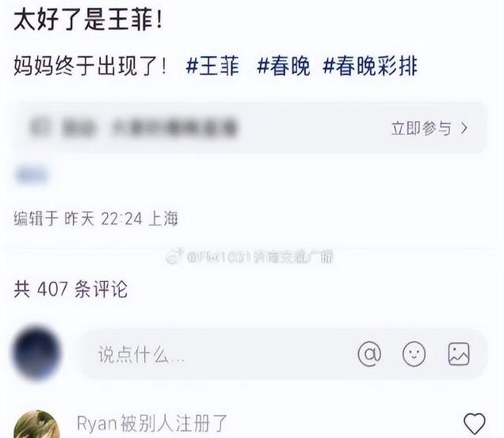The image size is (504, 438).
Task: Open the avatar of commenter Ryan被别人注册了
Action: point(36,425)
